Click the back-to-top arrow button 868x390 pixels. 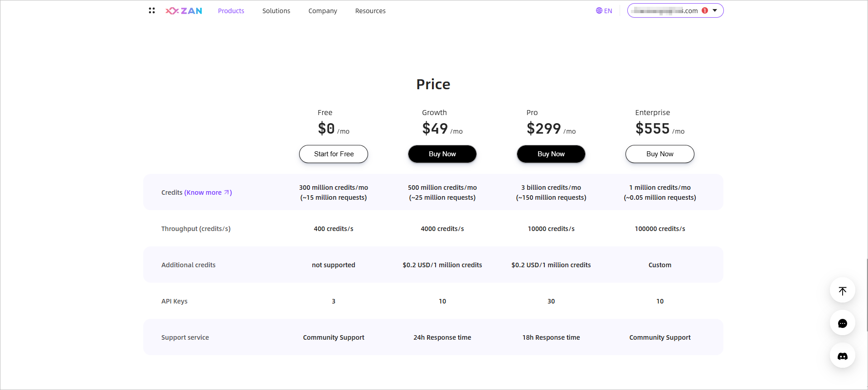point(843,290)
